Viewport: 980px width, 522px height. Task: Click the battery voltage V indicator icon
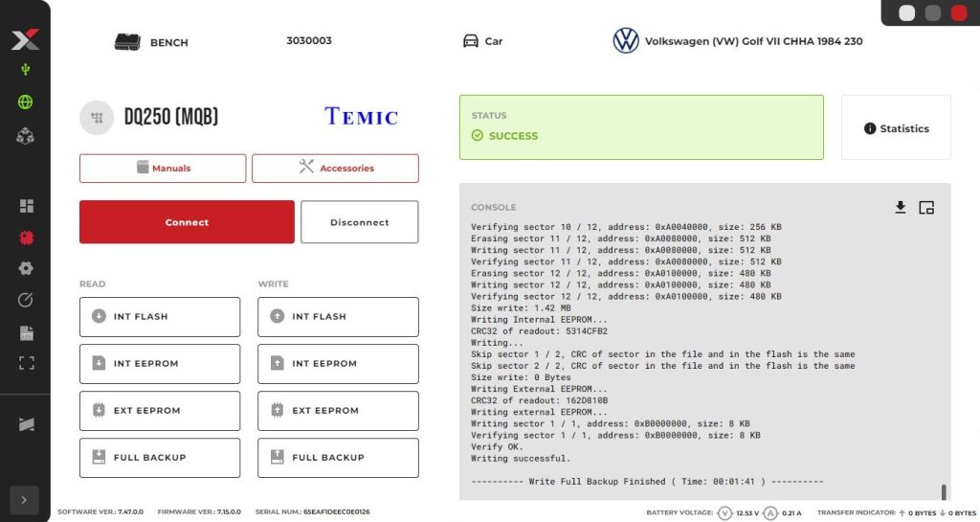(724, 513)
